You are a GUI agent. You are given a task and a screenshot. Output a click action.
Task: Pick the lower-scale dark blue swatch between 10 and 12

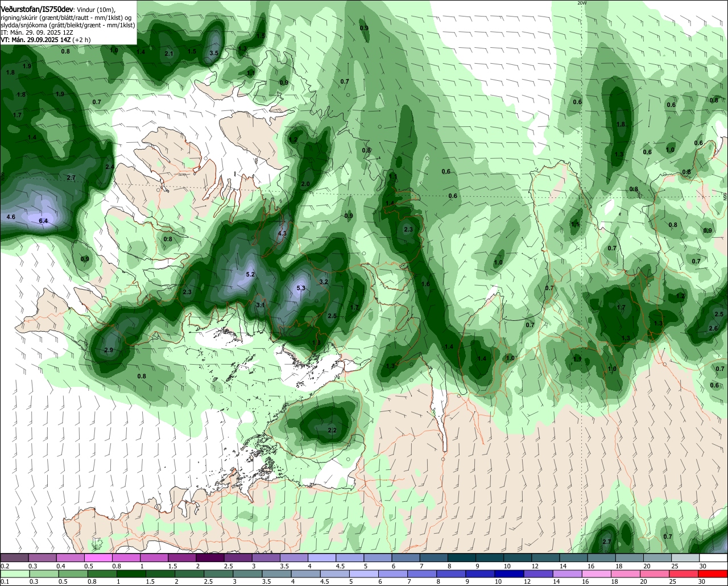[x=508, y=573]
